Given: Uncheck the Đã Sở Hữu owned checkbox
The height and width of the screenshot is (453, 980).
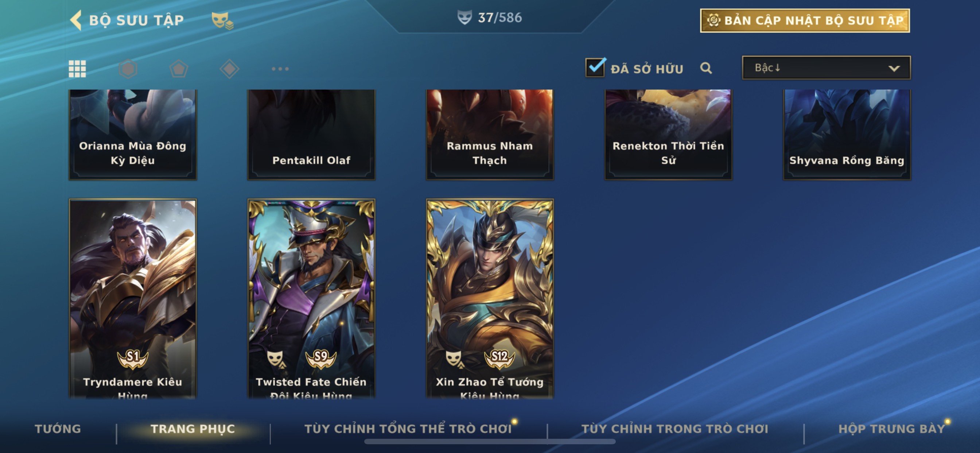Looking at the screenshot, I should pyautogui.click(x=595, y=68).
